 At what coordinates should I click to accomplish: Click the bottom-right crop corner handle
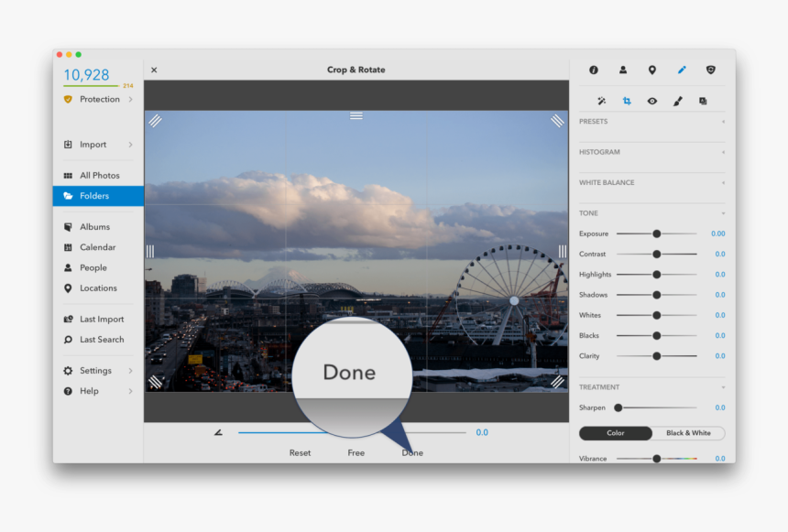(557, 383)
